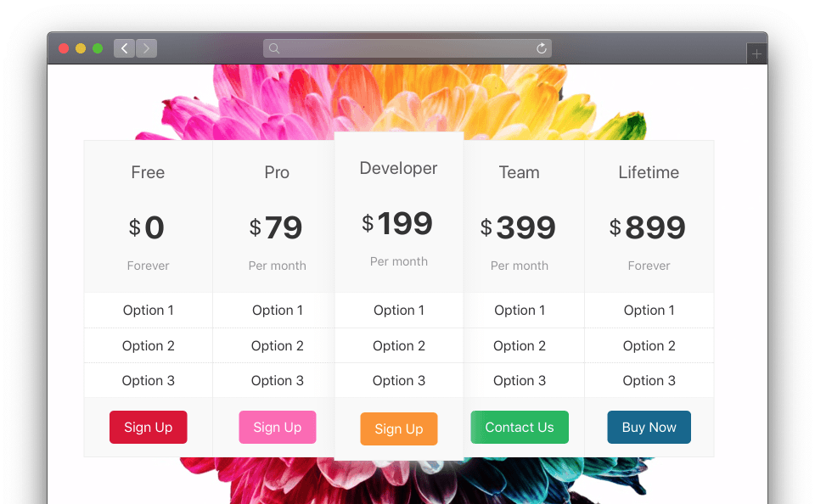The image size is (815, 504).
Task: Click the browser back arrow button
Action: tap(124, 48)
